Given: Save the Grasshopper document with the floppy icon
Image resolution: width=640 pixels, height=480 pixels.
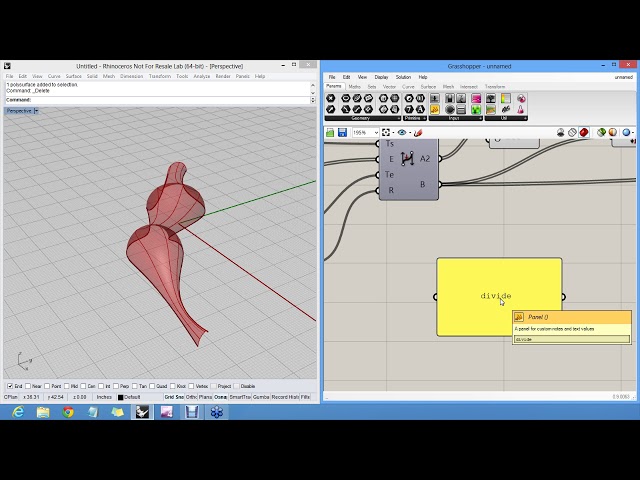Looking at the screenshot, I should [342, 132].
